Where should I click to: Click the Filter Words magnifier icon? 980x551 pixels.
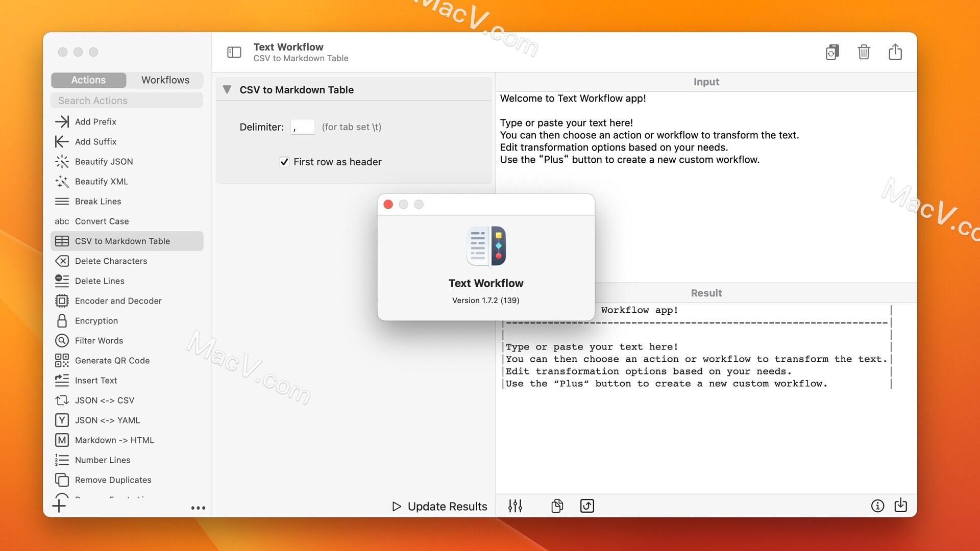tap(62, 340)
